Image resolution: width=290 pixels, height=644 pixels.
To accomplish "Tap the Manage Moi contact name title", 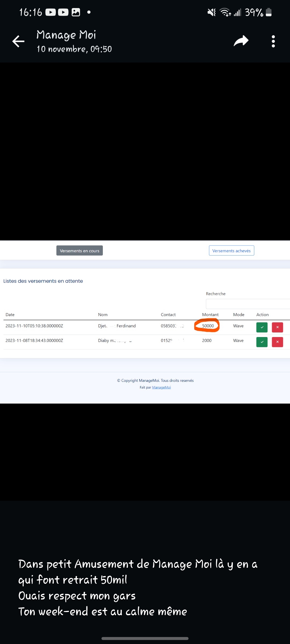I will point(66,35).
